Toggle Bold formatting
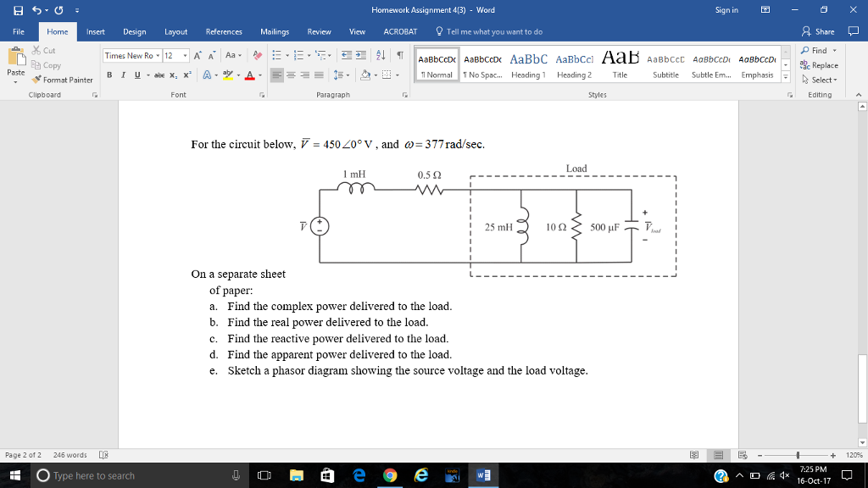Screen dimensions: 868x488 (x=109, y=75)
